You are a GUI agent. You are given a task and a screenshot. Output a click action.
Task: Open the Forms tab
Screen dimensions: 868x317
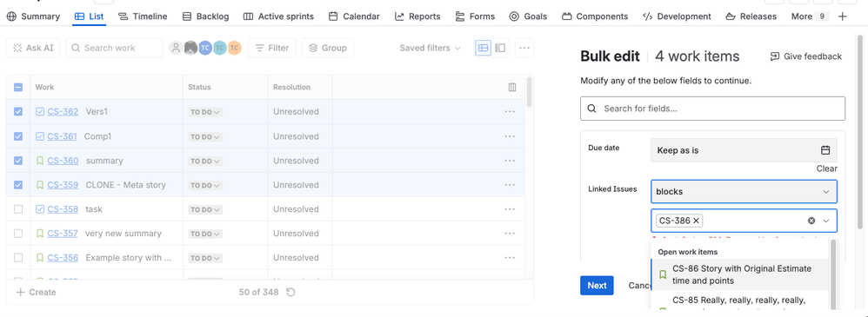[475, 17]
